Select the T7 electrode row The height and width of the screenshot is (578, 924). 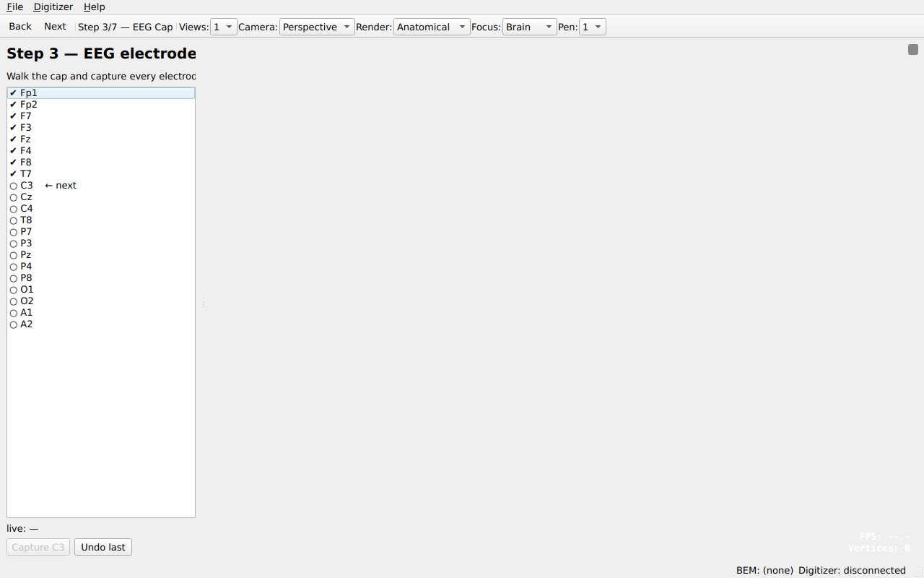(101, 174)
